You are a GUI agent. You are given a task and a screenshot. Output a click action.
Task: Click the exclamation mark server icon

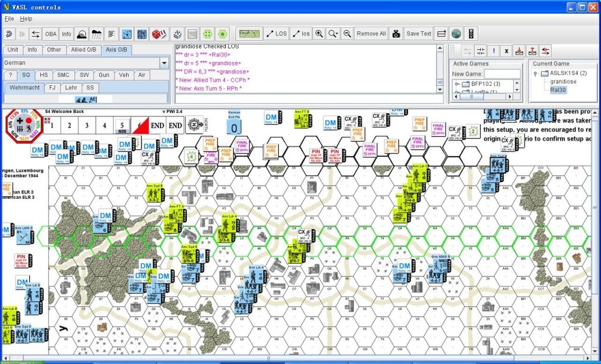(x=493, y=51)
